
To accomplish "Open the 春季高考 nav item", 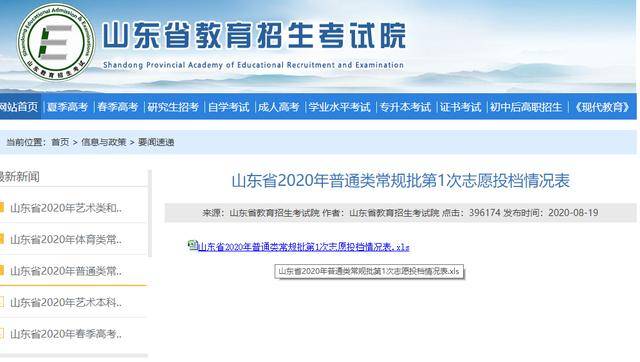I will coord(118,107).
